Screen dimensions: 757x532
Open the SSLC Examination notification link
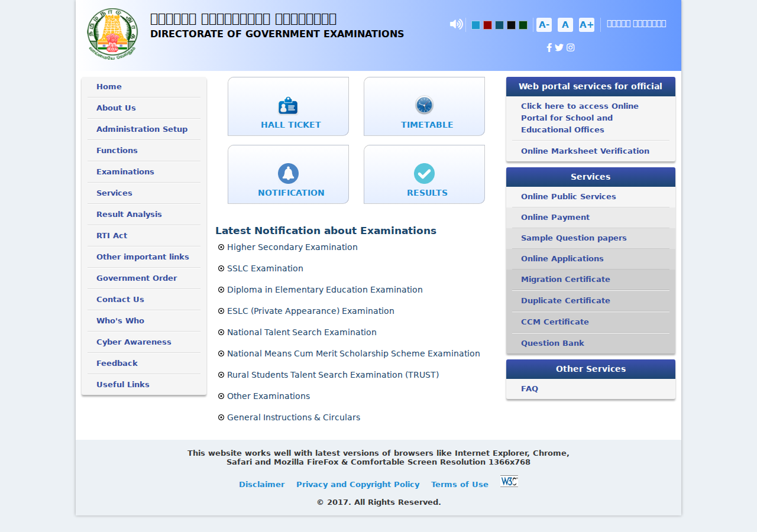(265, 268)
